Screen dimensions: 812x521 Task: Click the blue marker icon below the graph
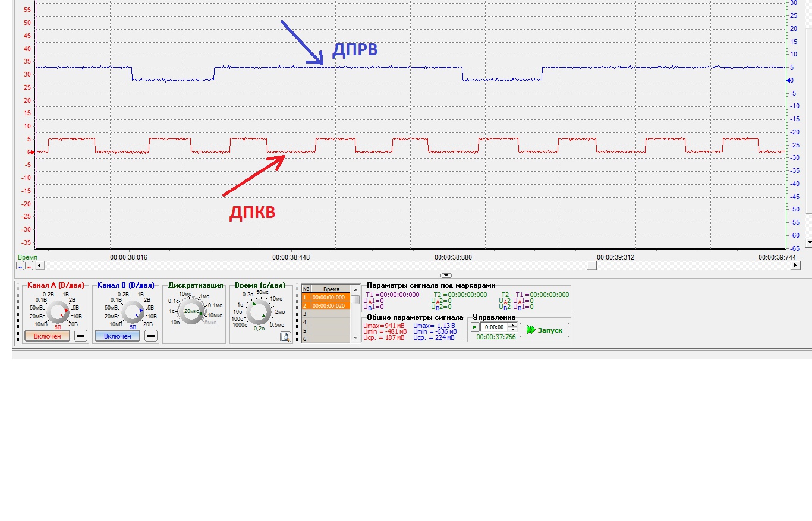pos(20,266)
